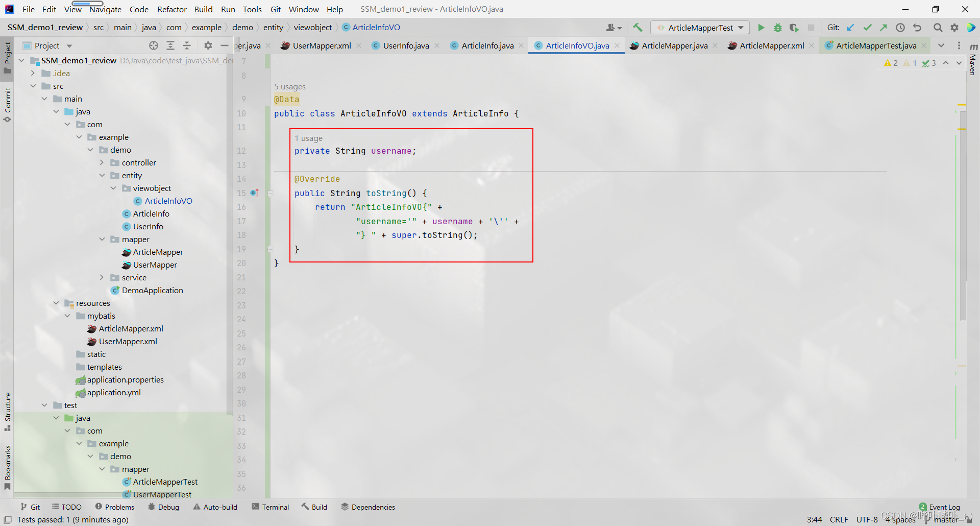This screenshot has width=980, height=526.
Task: Open the Problems tool window
Action: click(115, 507)
